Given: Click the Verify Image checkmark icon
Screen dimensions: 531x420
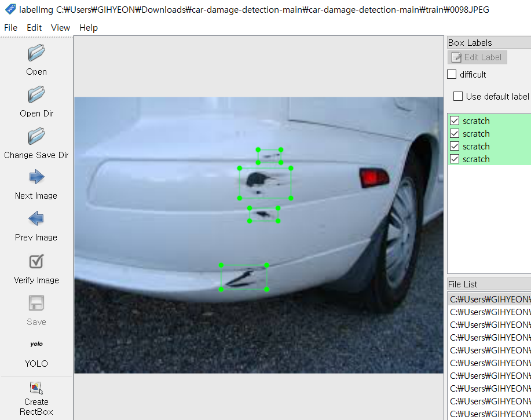Looking at the screenshot, I should pos(36,262).
